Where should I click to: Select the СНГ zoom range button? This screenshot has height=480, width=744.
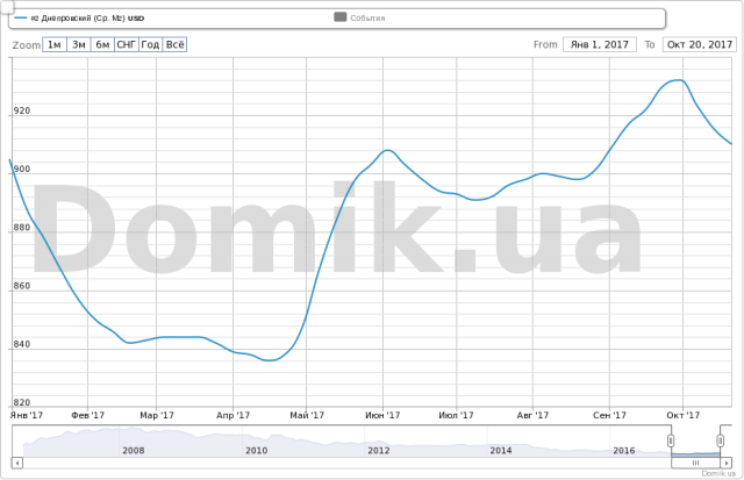[x=127, y=45]
